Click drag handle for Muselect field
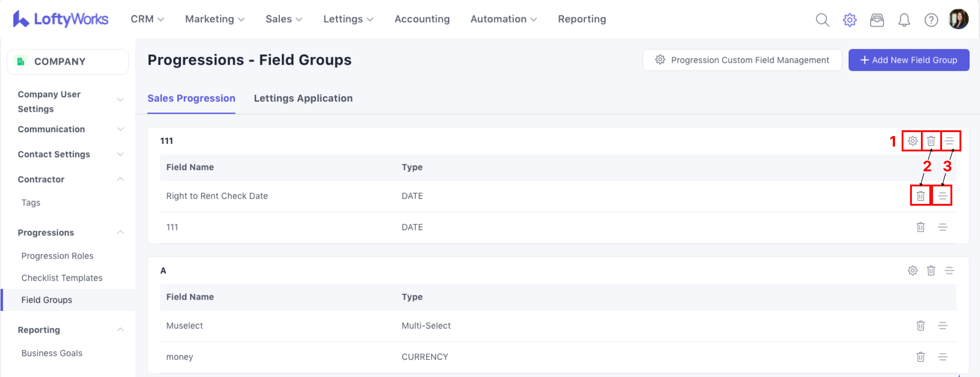Image resolution: width=980 pixels, height=377 pixels. [942, 326]
